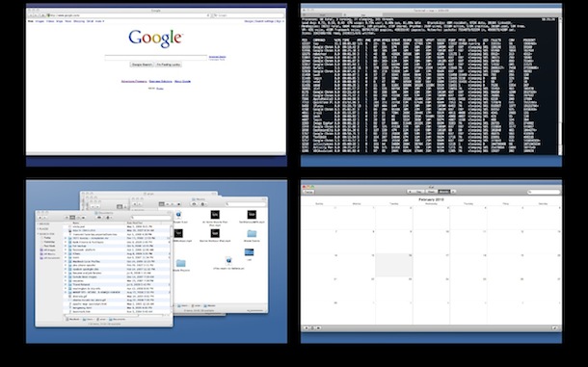Open the Action gear menu in Documents window
The width and height of the screenshot is (588, 367).
pos(109,218)
